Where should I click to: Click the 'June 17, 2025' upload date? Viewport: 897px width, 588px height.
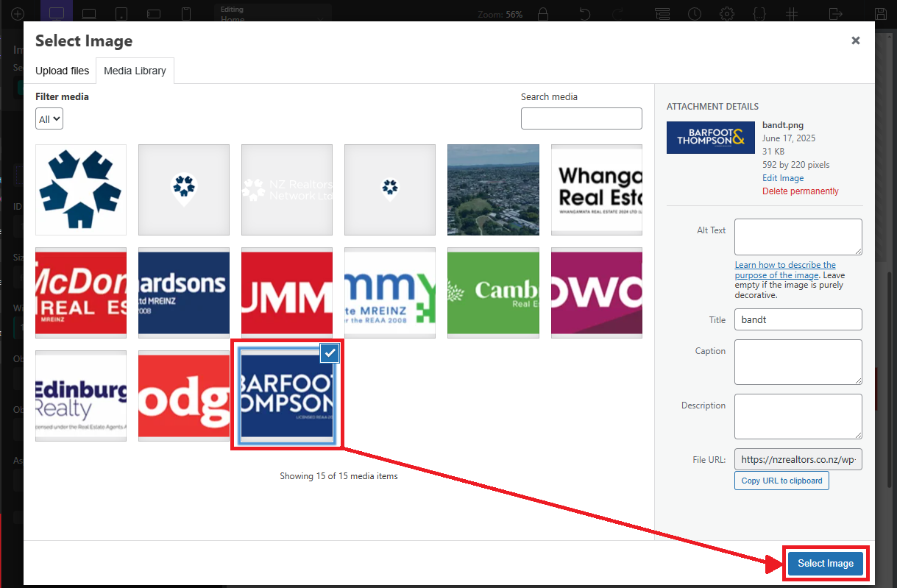[789, 138]
